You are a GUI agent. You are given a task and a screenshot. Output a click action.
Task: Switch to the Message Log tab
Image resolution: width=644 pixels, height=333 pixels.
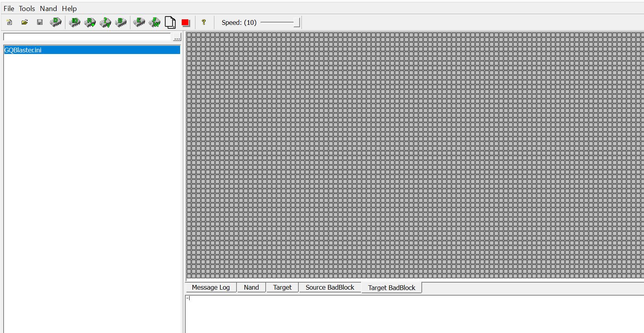point(210,287)
